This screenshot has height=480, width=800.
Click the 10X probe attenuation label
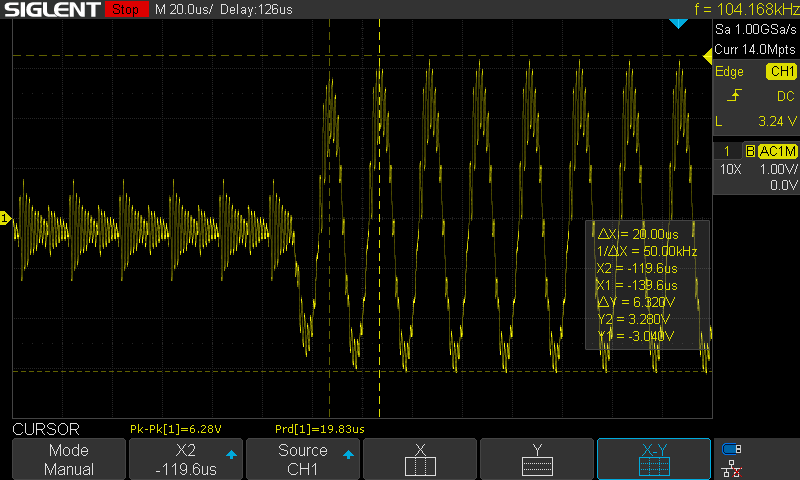pos(730,169)
